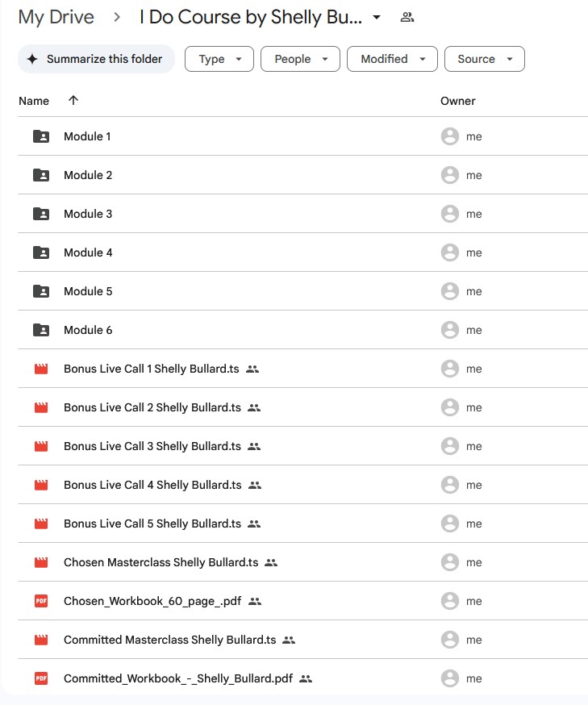The height and width of the screenshot is (705, 588).
Task: Click the shared indicator next to Committed Masterclass
Action: coord(289,640)
